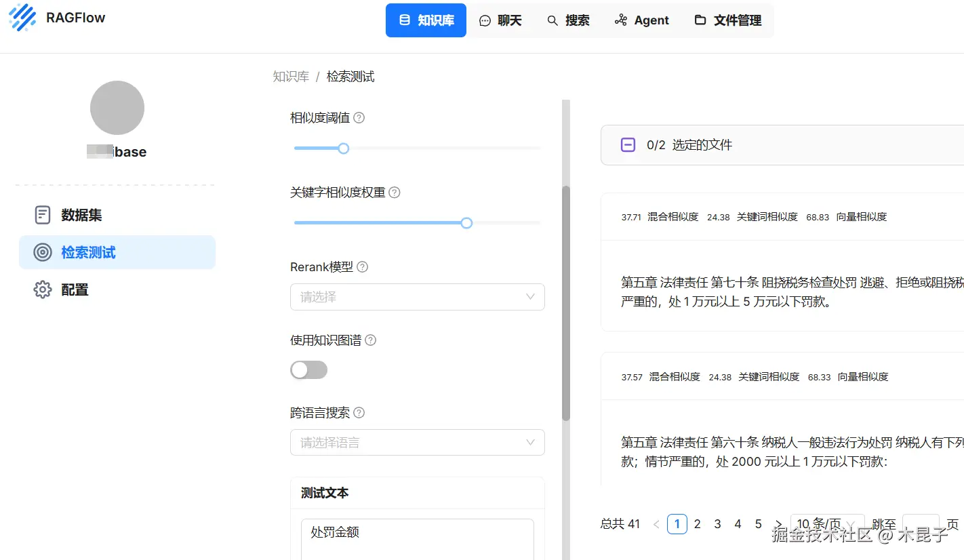
Task: Click the 测试文本 input box
Action: click(x=418, y=539)
